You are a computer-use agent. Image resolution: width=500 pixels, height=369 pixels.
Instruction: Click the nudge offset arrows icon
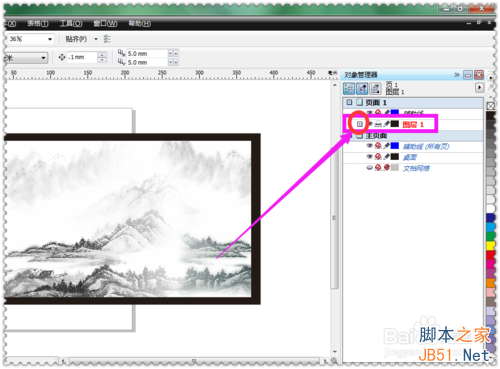point(62,57)
